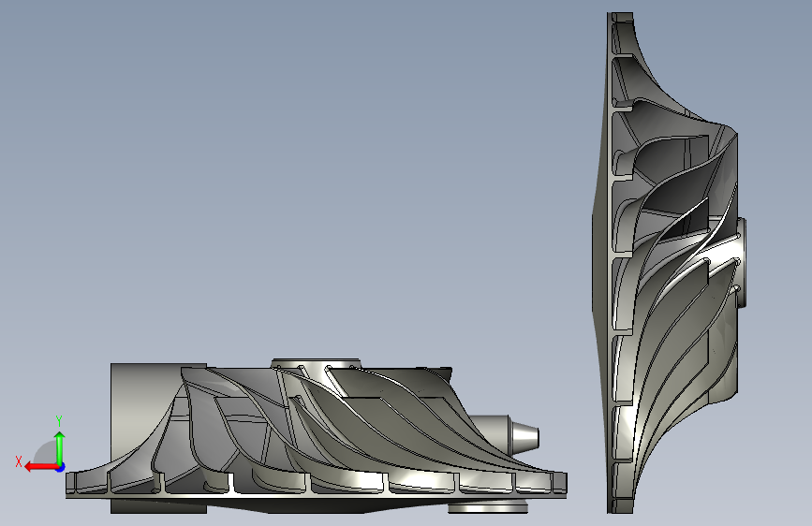
Task: Select the horizontal impeller model at bottom
Action: (317, 435)
